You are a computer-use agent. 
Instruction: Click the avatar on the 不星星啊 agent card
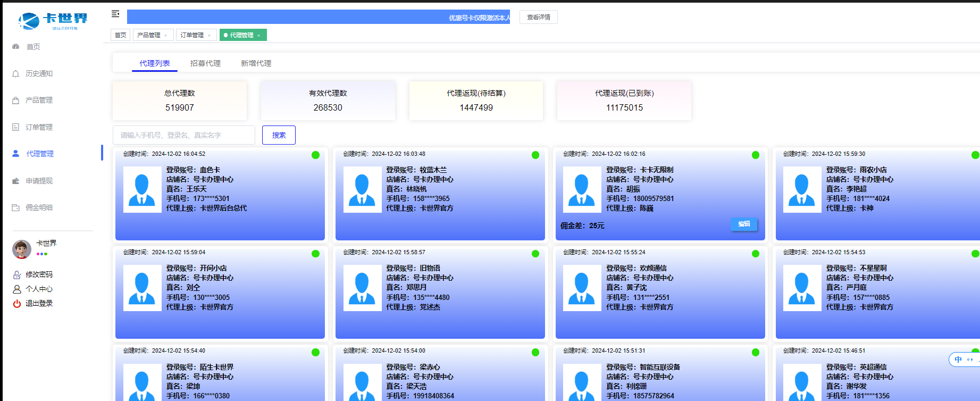coord(802,288)
